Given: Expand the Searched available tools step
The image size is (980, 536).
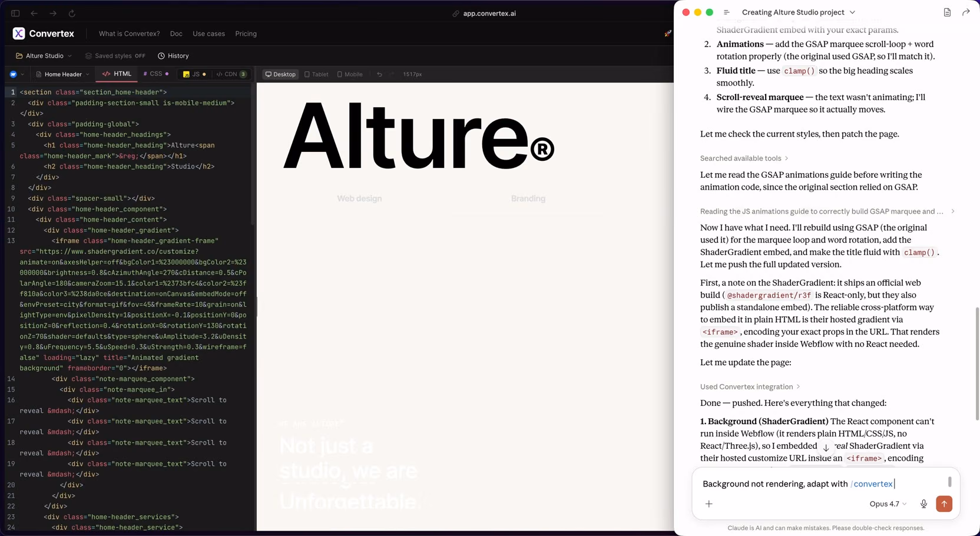Looking at the screenshot, I should tap(744, 158).
